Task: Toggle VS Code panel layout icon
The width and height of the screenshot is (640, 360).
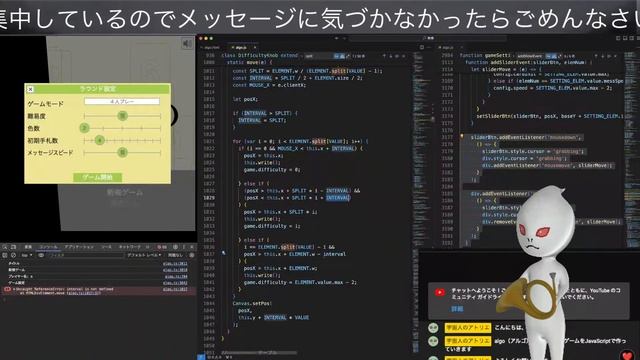Action: tap(625, 38)
